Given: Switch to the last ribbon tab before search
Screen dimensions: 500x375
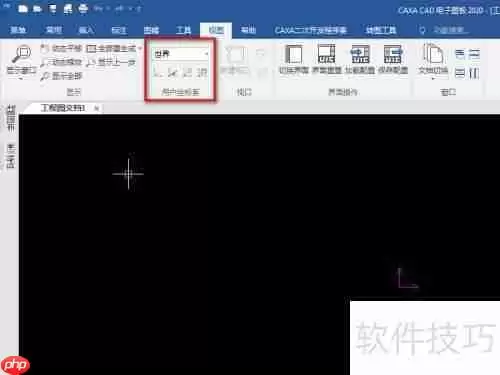Looking at the screenshot, I should click(x=381, y=30).
